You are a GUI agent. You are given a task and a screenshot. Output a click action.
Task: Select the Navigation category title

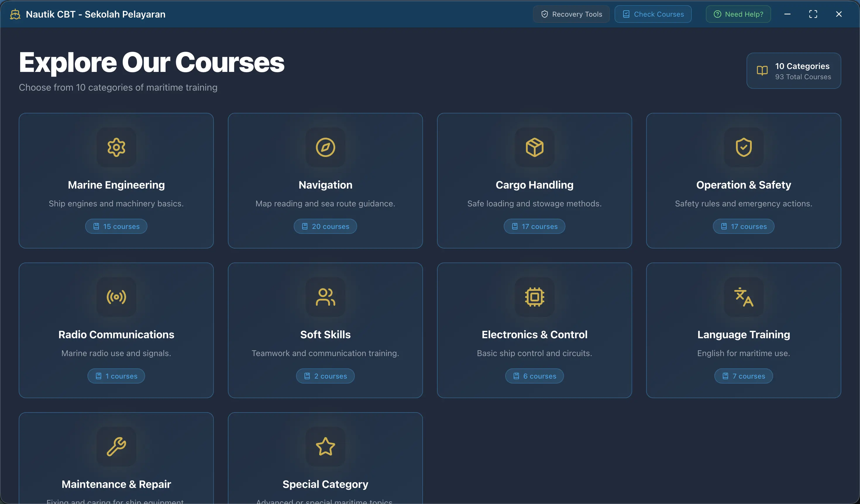325,185
